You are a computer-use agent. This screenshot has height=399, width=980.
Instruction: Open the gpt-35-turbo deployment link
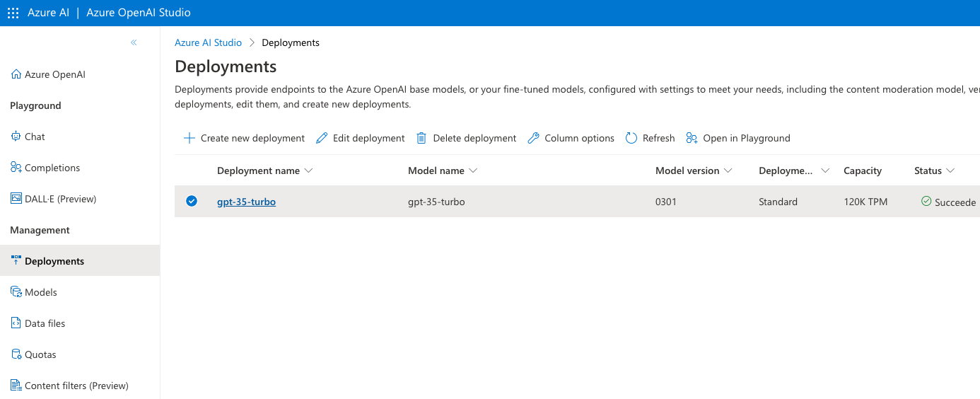[246, 202]
